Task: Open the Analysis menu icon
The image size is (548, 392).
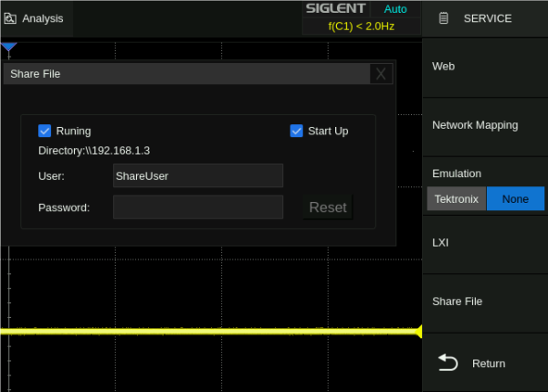Action: 10,18
